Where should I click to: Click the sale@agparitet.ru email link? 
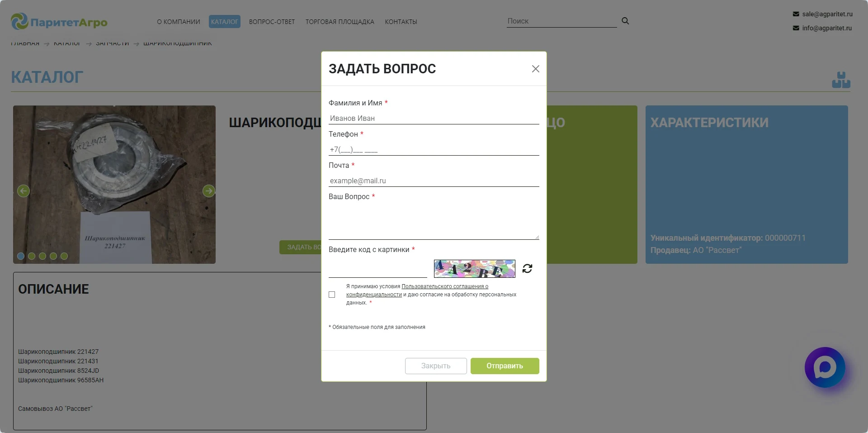(827, 14)
